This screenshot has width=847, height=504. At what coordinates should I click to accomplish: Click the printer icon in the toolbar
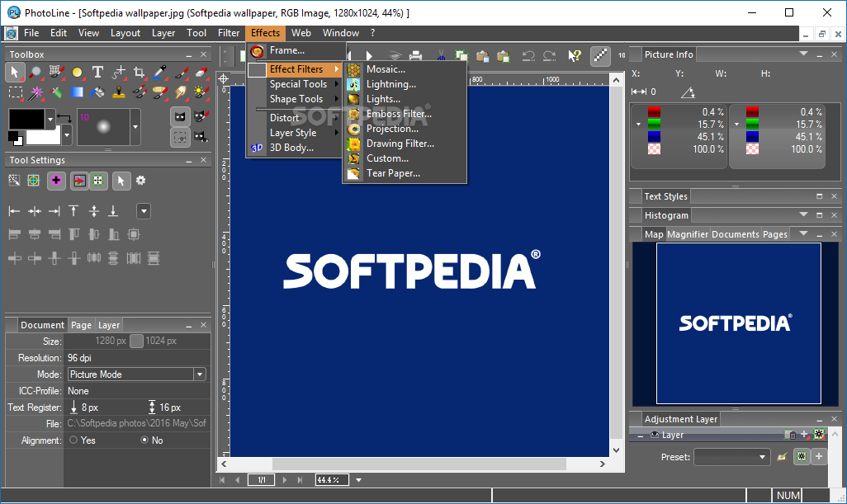tap(415, 55)
